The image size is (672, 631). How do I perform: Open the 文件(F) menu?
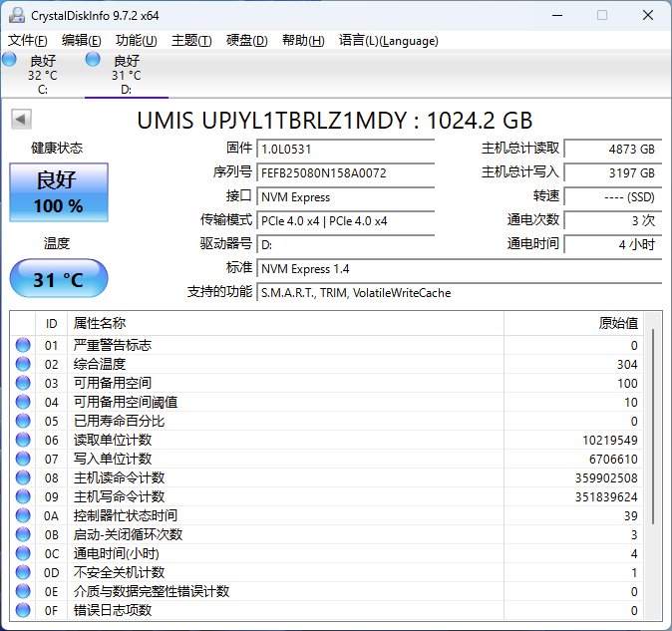click(28, 41)
